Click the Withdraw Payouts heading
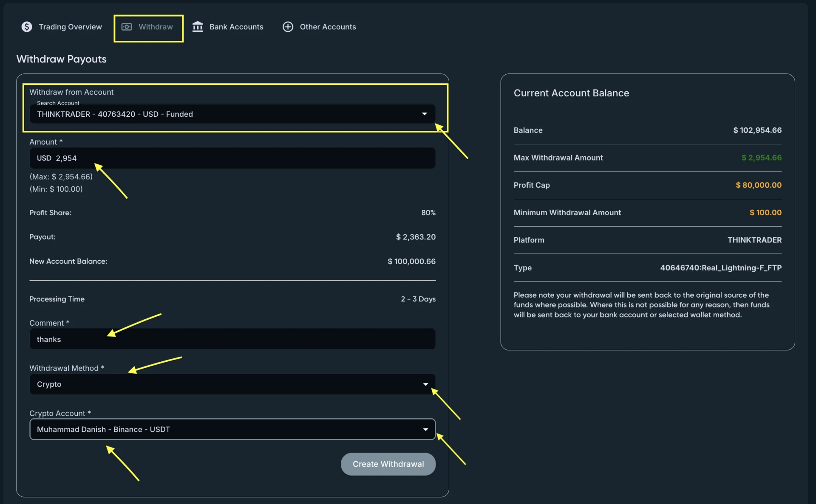 coord(62,59)
